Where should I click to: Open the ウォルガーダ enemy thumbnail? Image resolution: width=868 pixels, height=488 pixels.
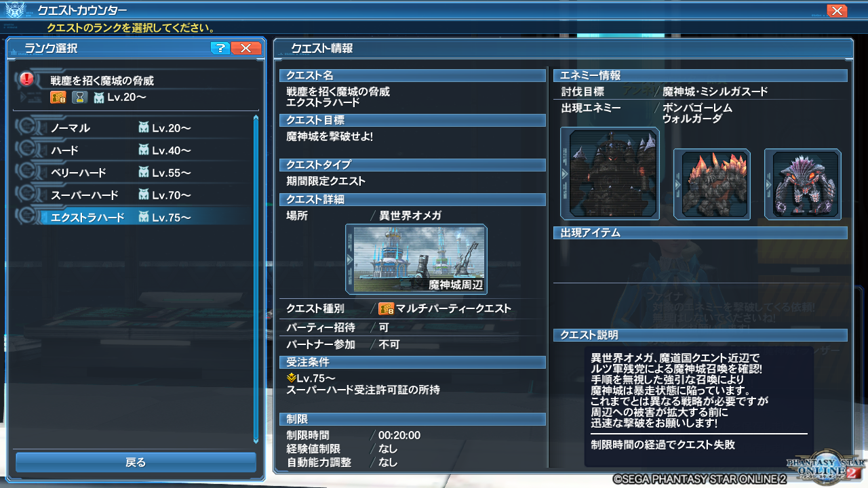pyautogui.click(x=803, y=184)
